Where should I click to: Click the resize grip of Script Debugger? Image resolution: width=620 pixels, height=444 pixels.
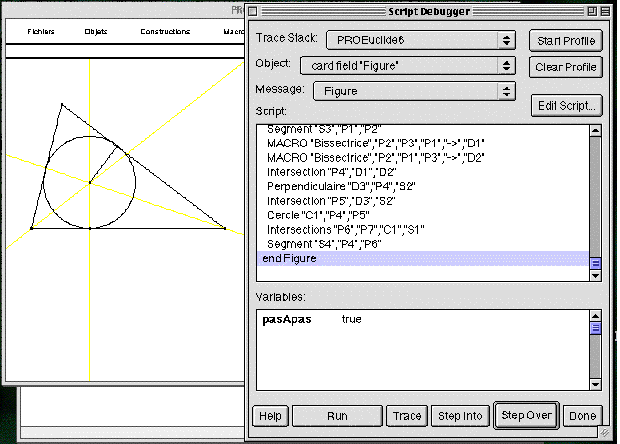click(x=602, y=431)
